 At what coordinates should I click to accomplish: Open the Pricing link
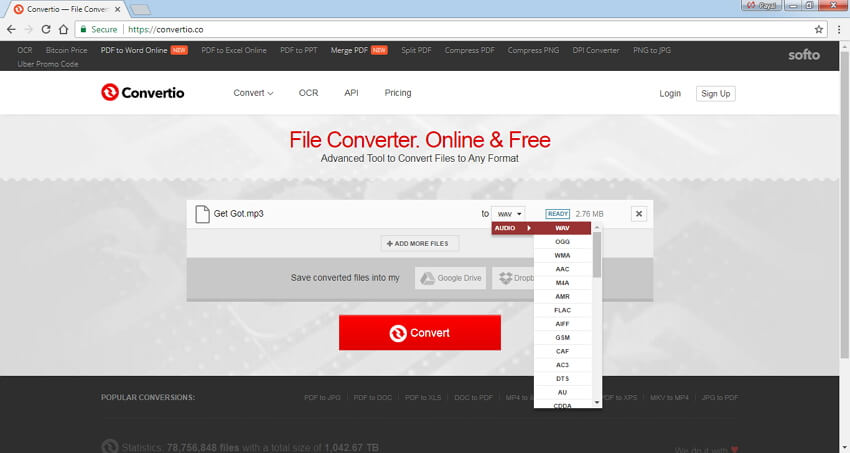(398, 93)
